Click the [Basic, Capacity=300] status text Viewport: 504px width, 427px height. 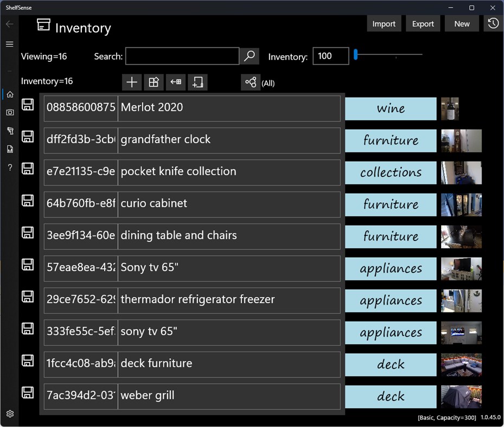447,418
